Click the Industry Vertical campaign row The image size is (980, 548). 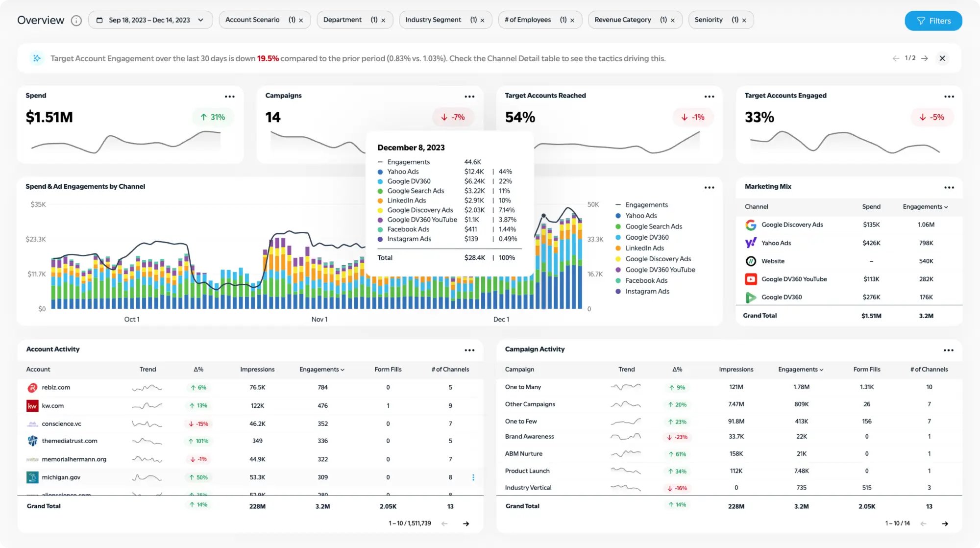pos(528,487)
